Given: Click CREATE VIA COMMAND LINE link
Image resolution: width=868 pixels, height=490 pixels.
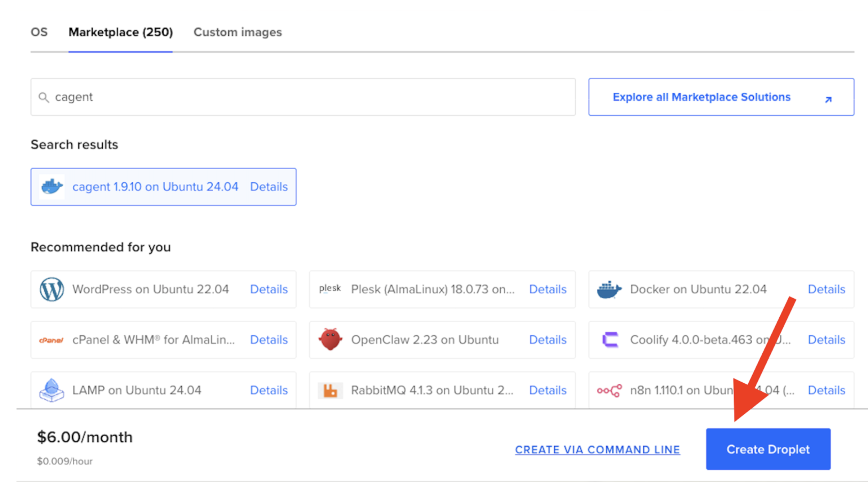Looking at the screenshot, I should click(x=598, y=449).
